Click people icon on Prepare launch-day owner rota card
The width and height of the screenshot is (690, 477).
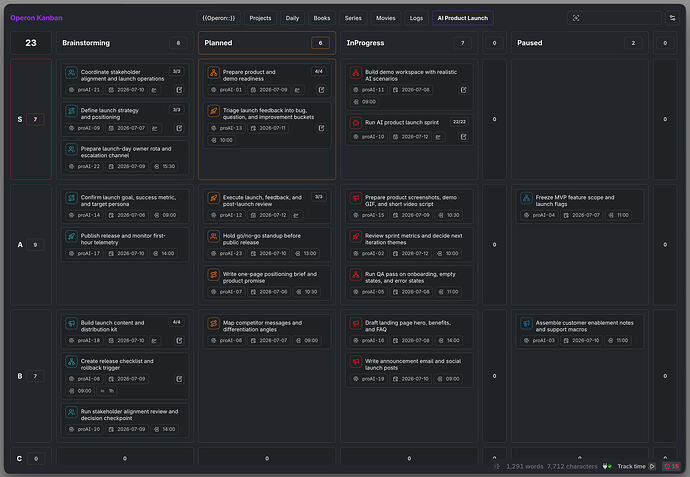tap(71, 149)
